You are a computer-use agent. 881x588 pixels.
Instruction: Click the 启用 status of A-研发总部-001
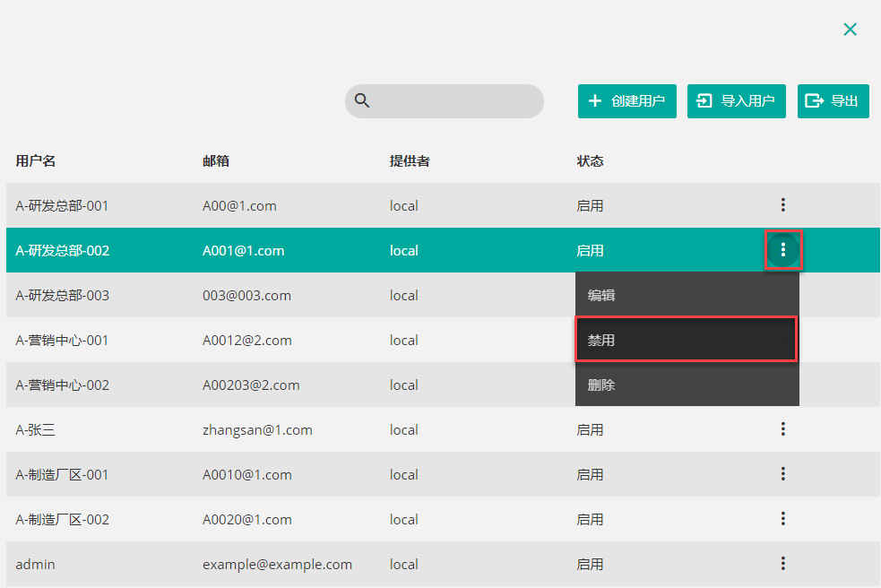[x=590, y=206]
